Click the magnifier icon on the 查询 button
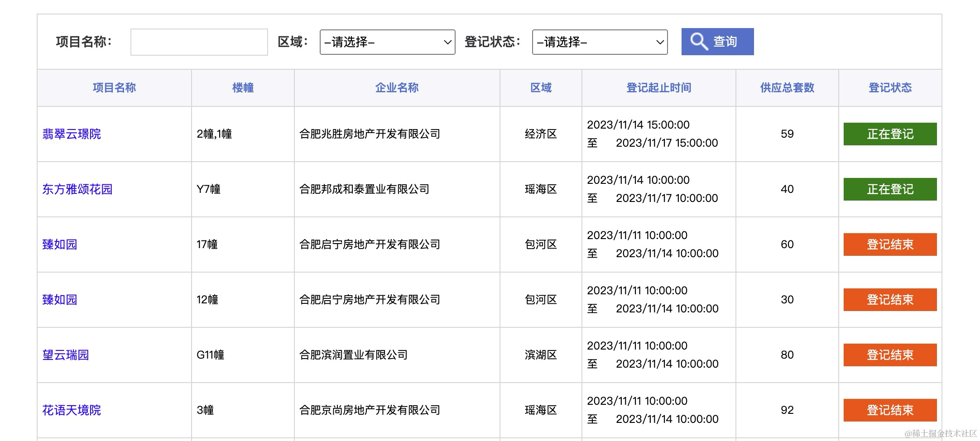980x441 pixels. tap(699, 42)
